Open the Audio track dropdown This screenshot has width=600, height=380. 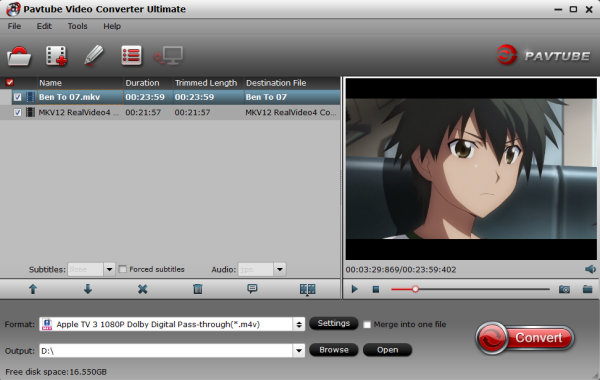click(280, 269)
